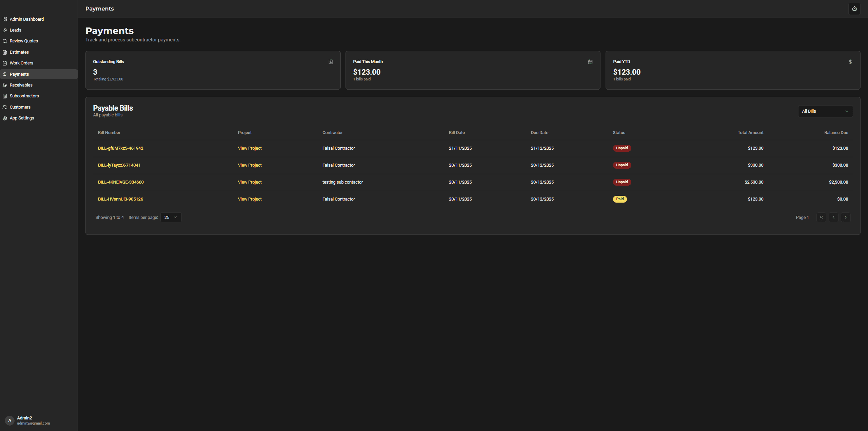Click Total Amount $2,500.00 cell
Screen dimensions: 868x431
[x=754, y=182]
